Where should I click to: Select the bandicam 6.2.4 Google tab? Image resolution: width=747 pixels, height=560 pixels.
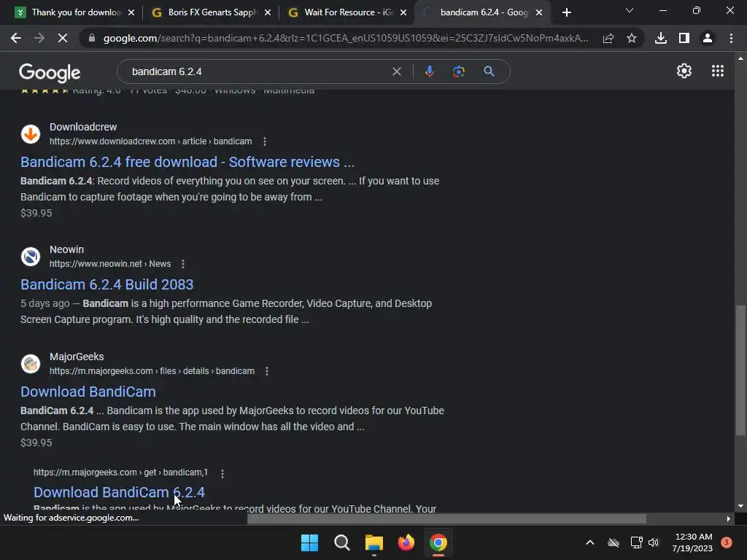tap(484, 12)
